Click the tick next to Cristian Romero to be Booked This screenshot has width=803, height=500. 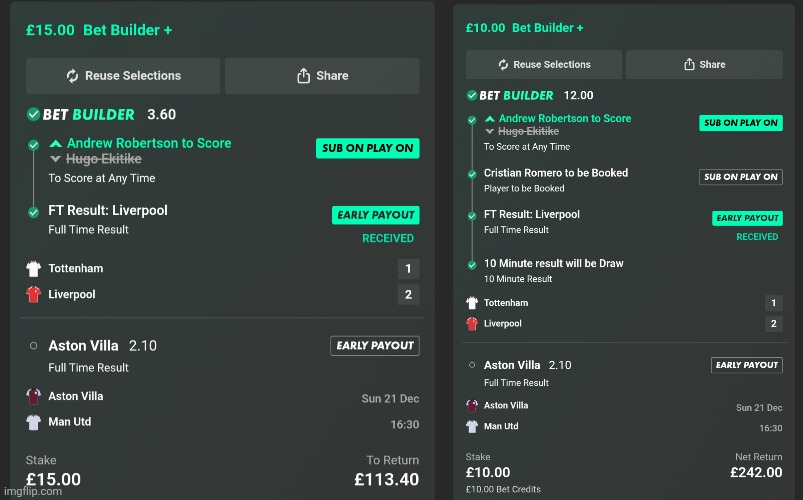click(x=472, y=174)
